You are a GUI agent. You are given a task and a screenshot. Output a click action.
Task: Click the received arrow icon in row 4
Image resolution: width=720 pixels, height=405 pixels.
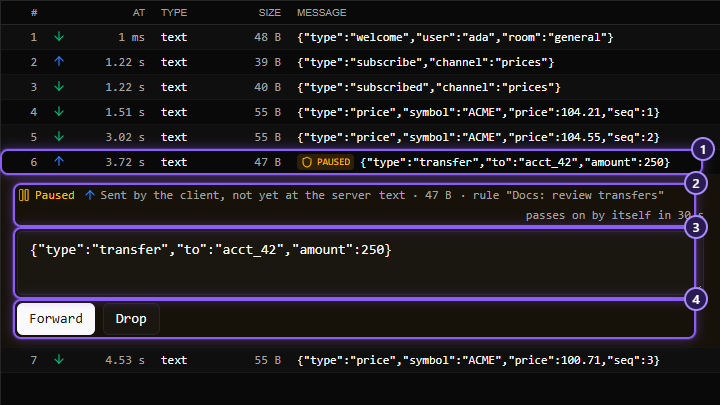(59, 112)
